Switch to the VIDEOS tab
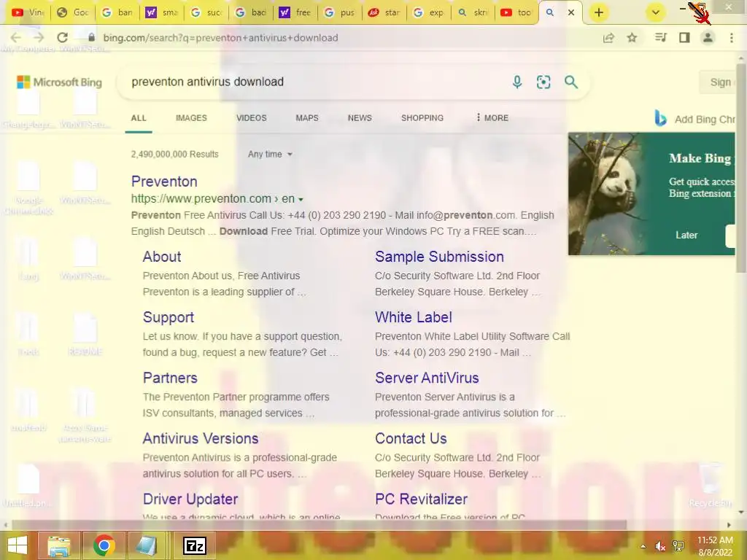 click(x=252, y=117)
